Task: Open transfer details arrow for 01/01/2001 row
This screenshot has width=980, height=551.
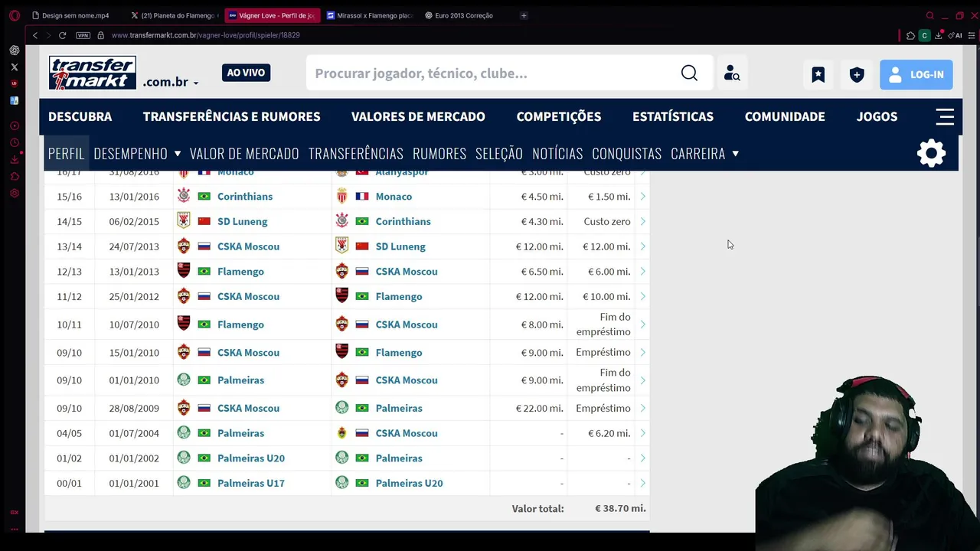Action: point(642,483)
